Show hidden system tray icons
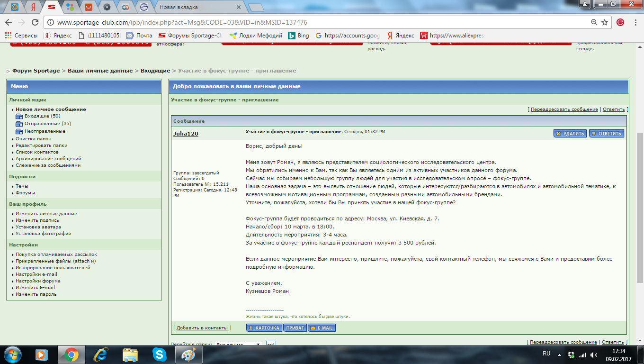The width and height of the screenshot is (644, 364). point(559,354)
